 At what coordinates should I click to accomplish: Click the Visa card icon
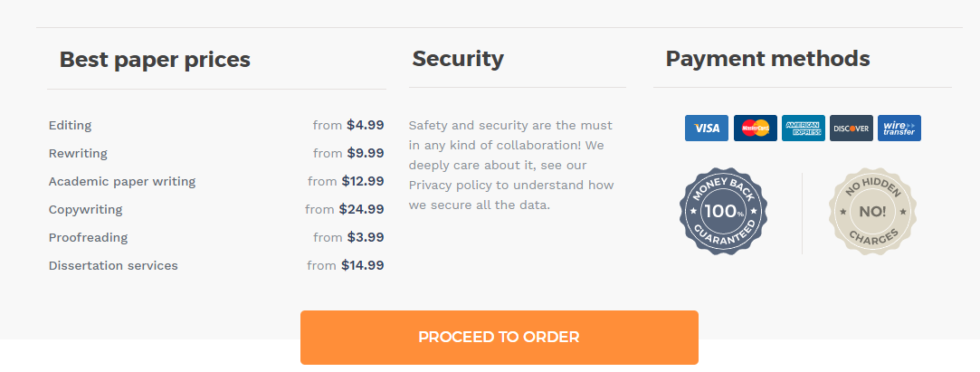point(706,129)
